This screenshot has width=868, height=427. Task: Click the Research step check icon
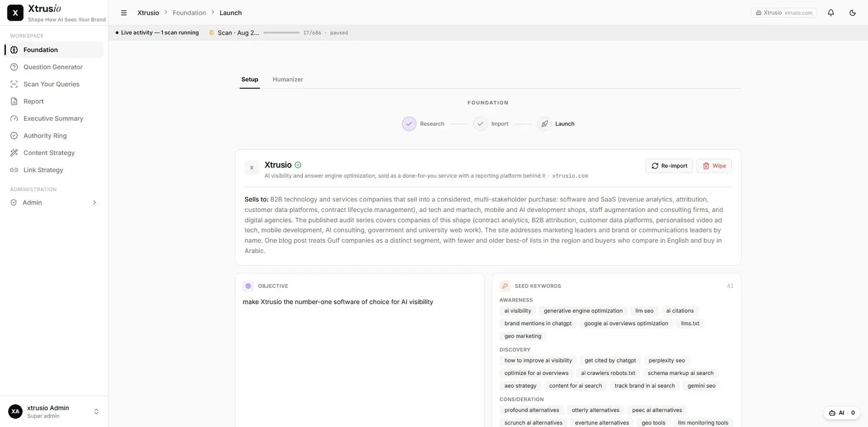point(409,124)
